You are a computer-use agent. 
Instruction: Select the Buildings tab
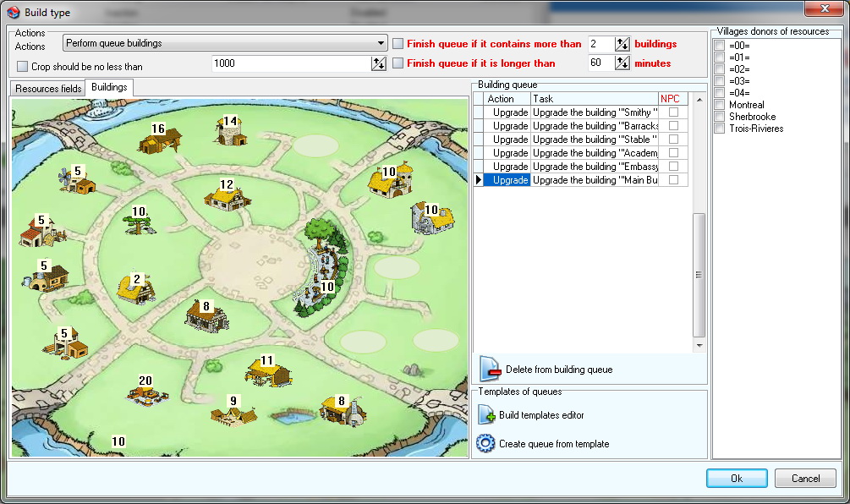109,87
